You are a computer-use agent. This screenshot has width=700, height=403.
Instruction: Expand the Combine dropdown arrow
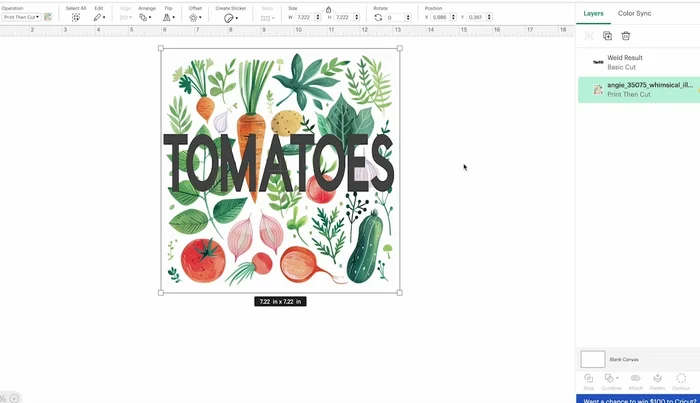pos(617,378)
